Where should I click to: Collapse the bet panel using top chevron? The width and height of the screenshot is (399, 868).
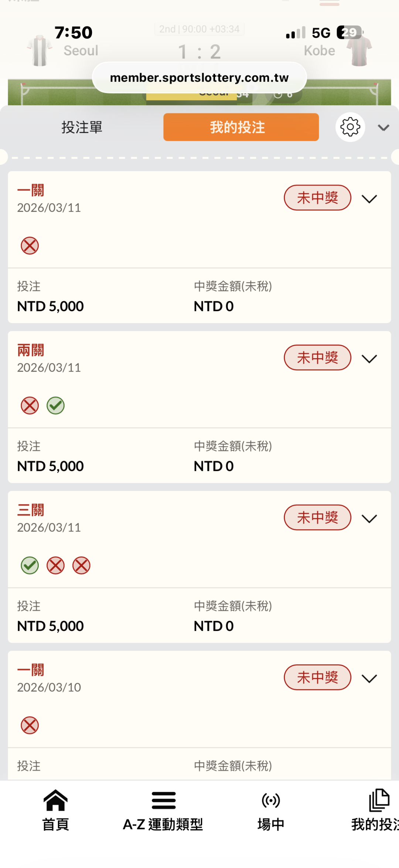[x=383, y=128]
